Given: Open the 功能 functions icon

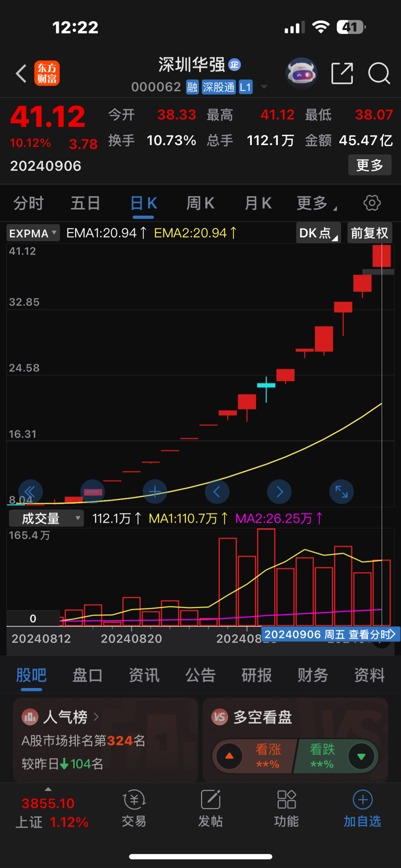Looking at the screenshot, I should (x=287, y=800).
